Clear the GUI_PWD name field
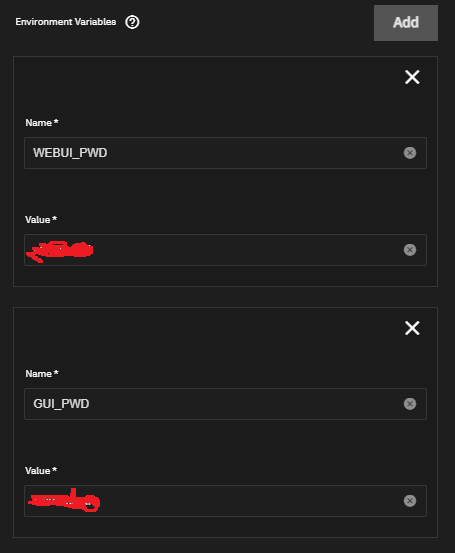The width and height of the screenshot is (455, 553). click(x=410, y=403)
